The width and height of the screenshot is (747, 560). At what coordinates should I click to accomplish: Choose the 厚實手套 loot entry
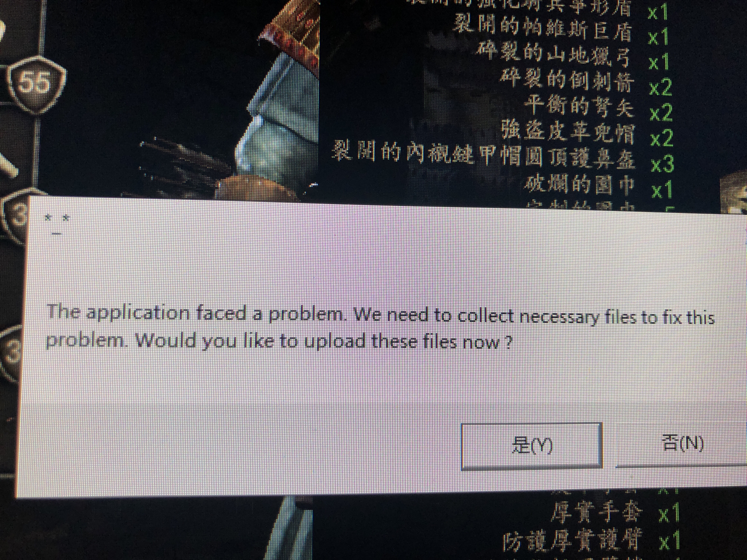[x=595, y=512]
